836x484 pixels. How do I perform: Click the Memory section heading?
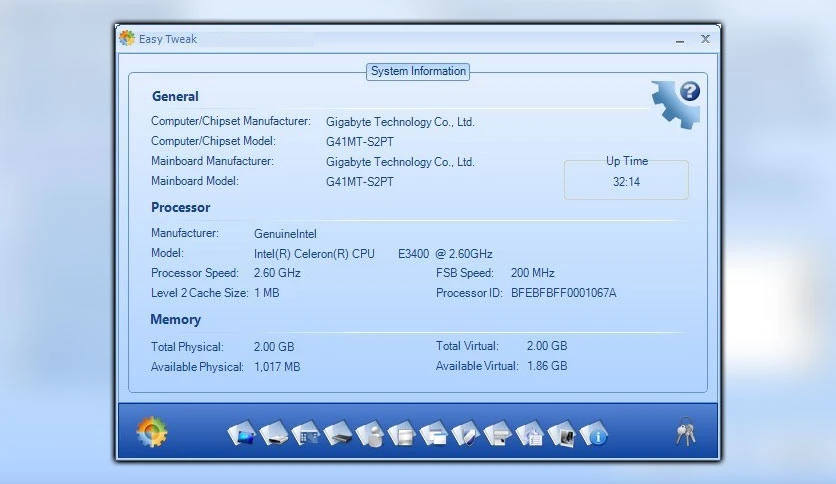tap(175, 319)
